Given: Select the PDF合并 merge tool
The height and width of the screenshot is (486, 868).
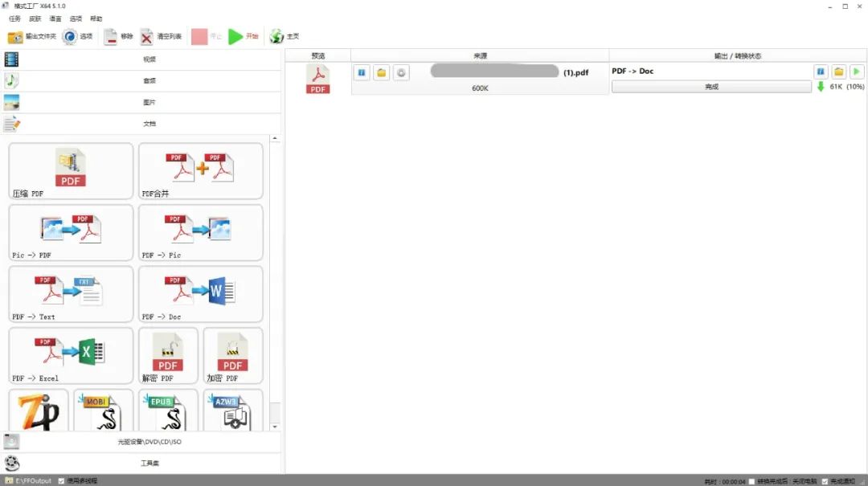Looking at the screenshot, I should 200,171.
